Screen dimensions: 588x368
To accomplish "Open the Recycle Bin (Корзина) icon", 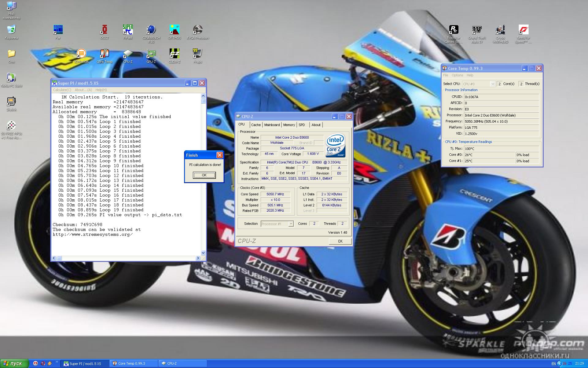I will click(11, 32).
